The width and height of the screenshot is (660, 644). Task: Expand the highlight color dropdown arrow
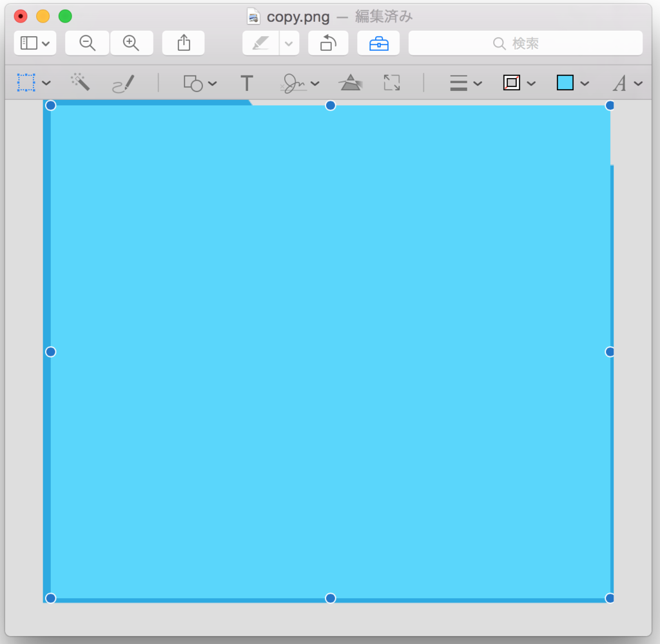click(x=289, y=43)
